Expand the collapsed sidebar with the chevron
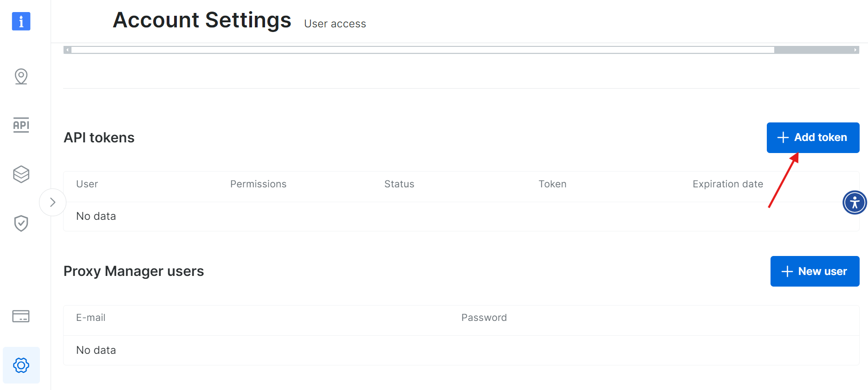The height and width of the screenshot is (390, 868). 52,202
